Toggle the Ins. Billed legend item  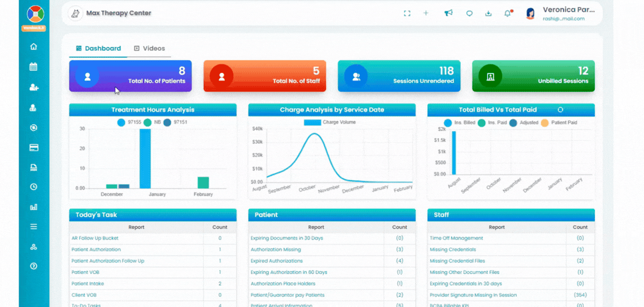[460, 122]
